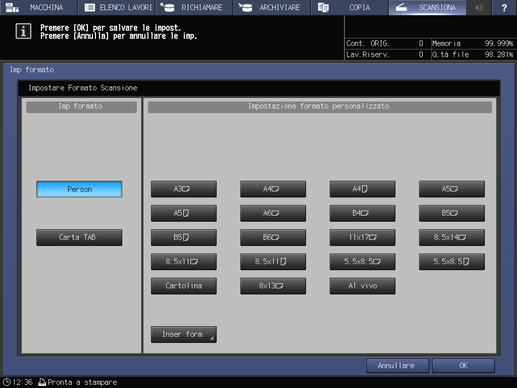Confirm settings with OK
The height and width of the screenshot is (388, 517).
[x=463, y=366]
